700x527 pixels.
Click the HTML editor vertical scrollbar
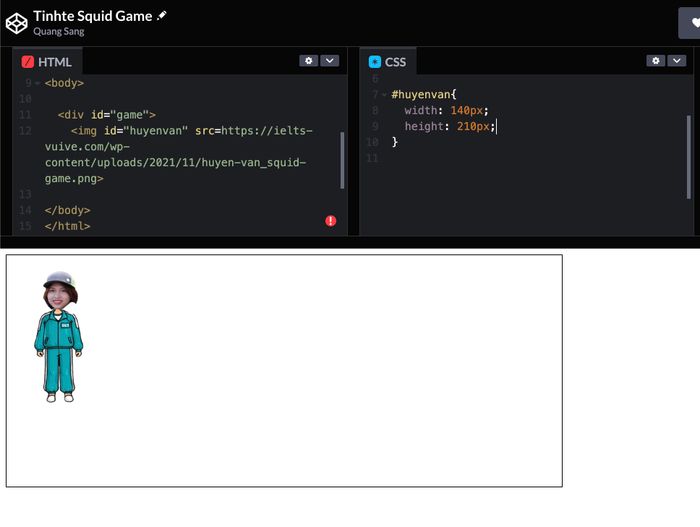pos(342,160)
